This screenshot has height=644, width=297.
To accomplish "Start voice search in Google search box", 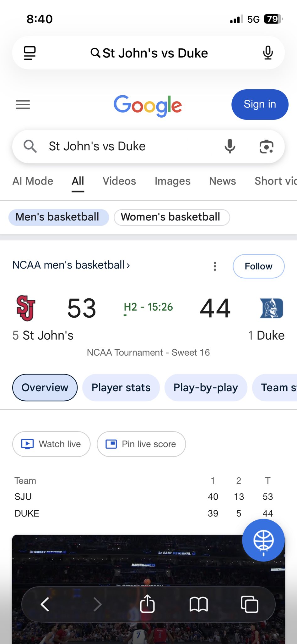I will tap(230, 146).
